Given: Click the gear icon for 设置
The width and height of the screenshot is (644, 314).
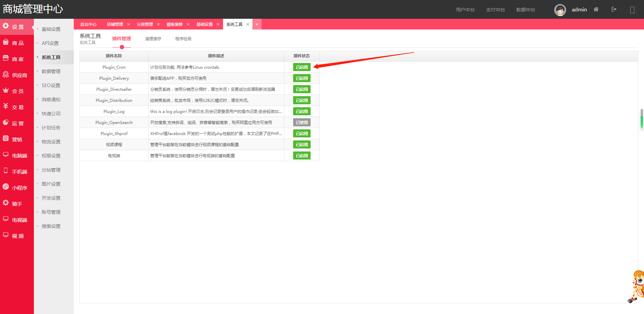Looking at the screenshot, I should click(6, 26).
